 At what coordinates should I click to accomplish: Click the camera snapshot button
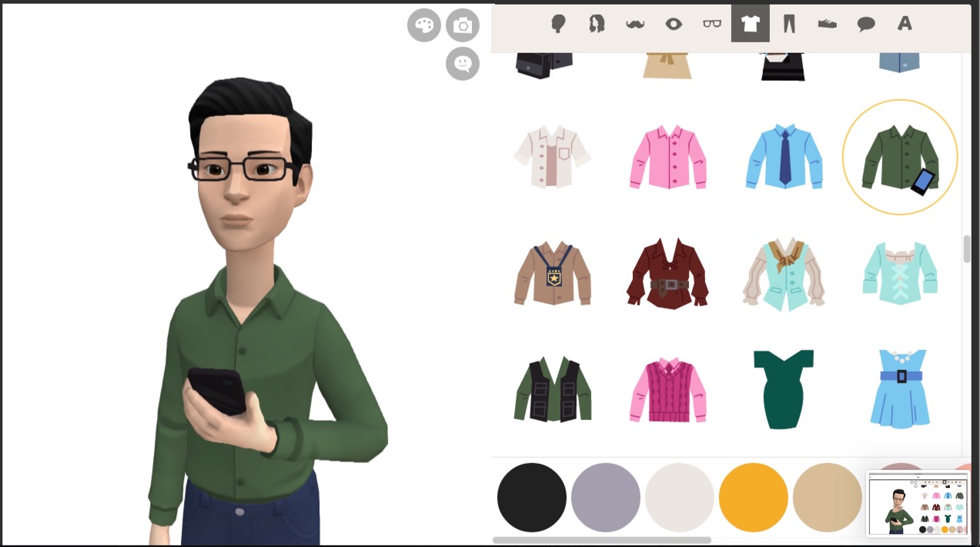pos(463,25)
